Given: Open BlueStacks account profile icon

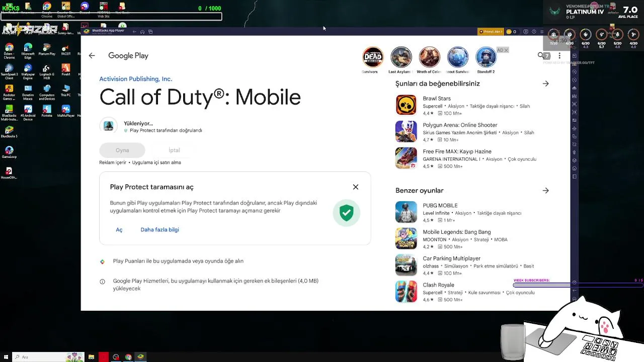Looking at the screenshot, I should click(526, 32).
